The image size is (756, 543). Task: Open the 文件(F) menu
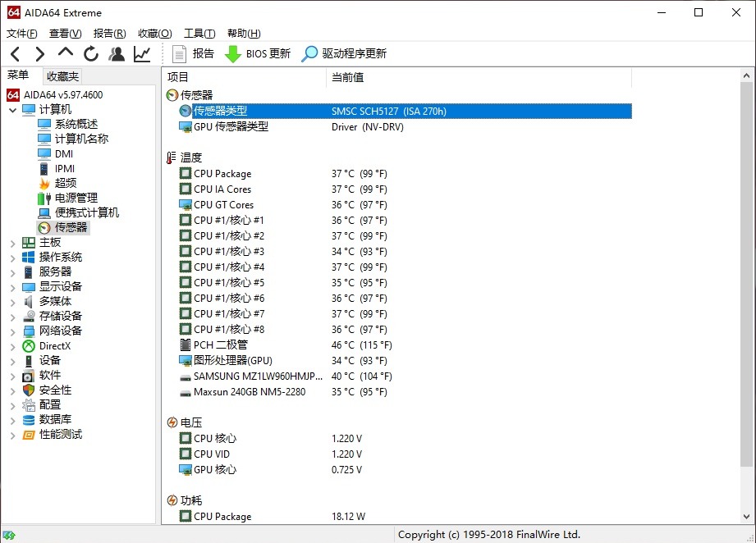coord(21,34)
